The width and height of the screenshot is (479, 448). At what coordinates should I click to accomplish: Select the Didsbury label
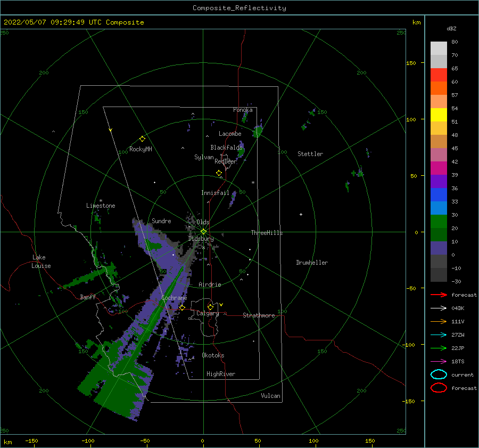pyautogui.click(x=201, y=239)
